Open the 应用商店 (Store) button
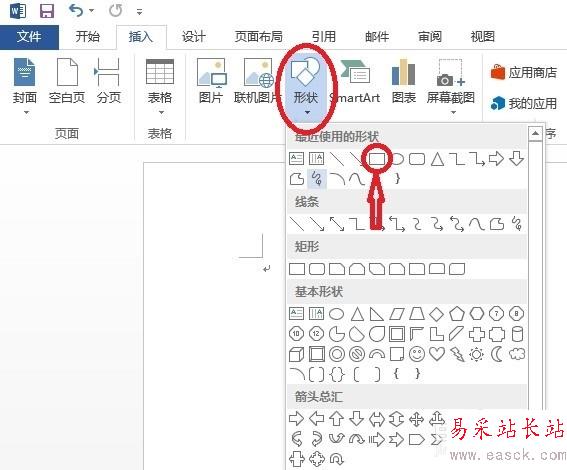567x470 pixels. pyautogui.click(x=524, y=72)
